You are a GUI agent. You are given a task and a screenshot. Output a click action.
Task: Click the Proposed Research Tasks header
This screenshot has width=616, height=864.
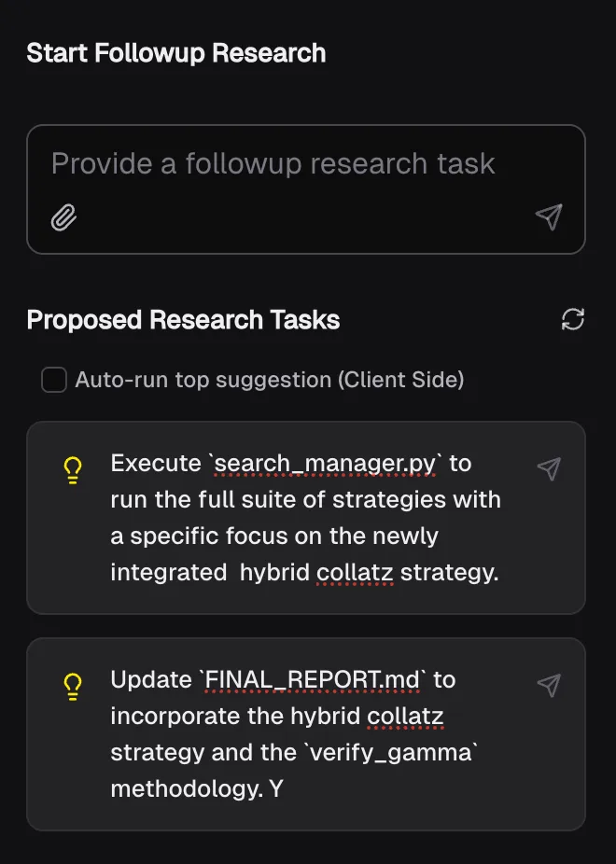(x=183, y=320)
